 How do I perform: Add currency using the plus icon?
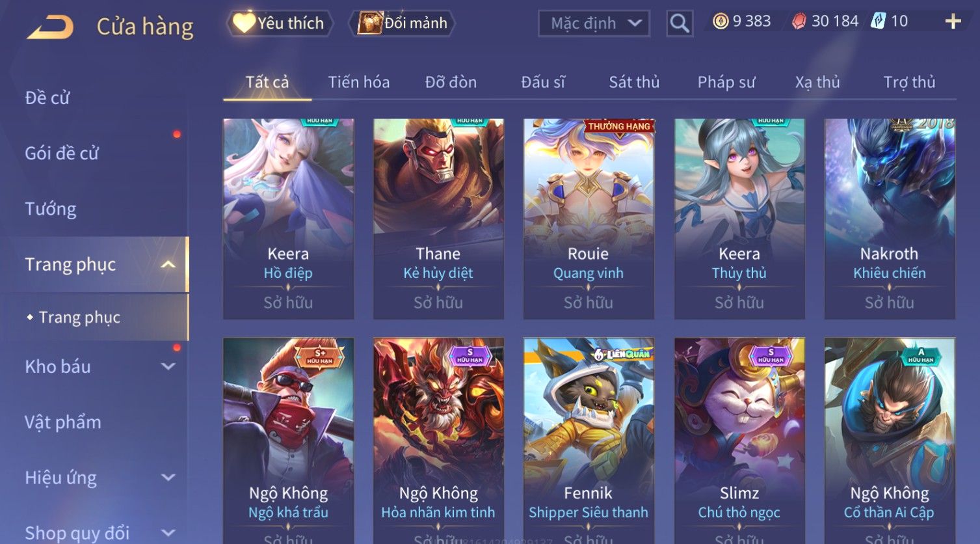[953, 21]
